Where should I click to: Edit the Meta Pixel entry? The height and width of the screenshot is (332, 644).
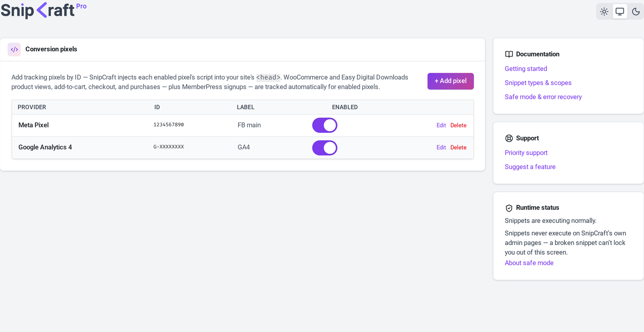tap(441, 126)
